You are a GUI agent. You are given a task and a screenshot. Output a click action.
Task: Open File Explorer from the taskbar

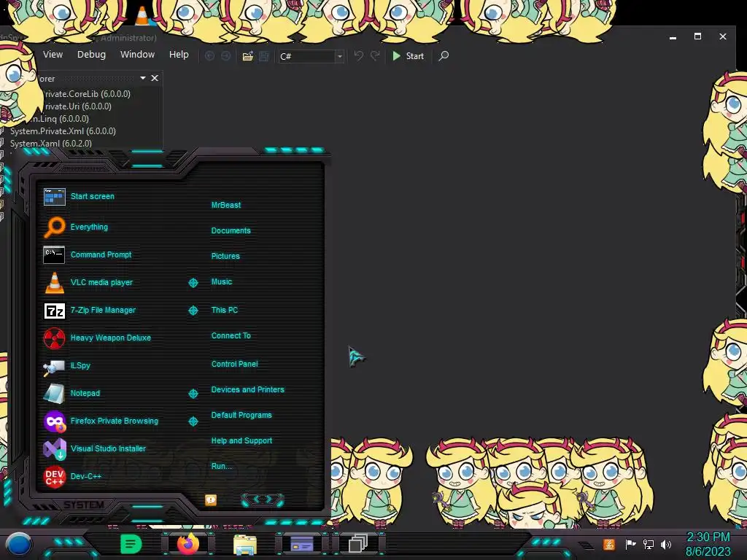[245, 544]
